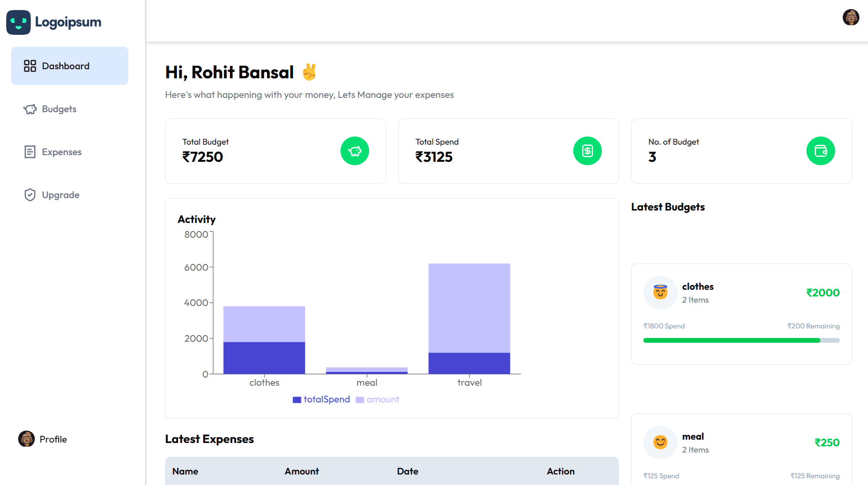Click the green dollar Total Spend icon
868x485 pixels.
(587, 151)
